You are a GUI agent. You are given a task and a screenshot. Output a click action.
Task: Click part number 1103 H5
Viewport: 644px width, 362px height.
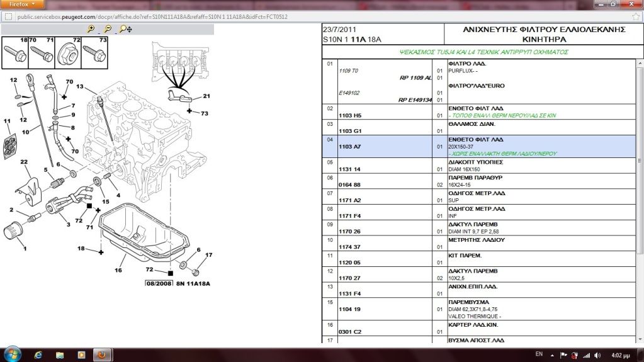[350, 115]
